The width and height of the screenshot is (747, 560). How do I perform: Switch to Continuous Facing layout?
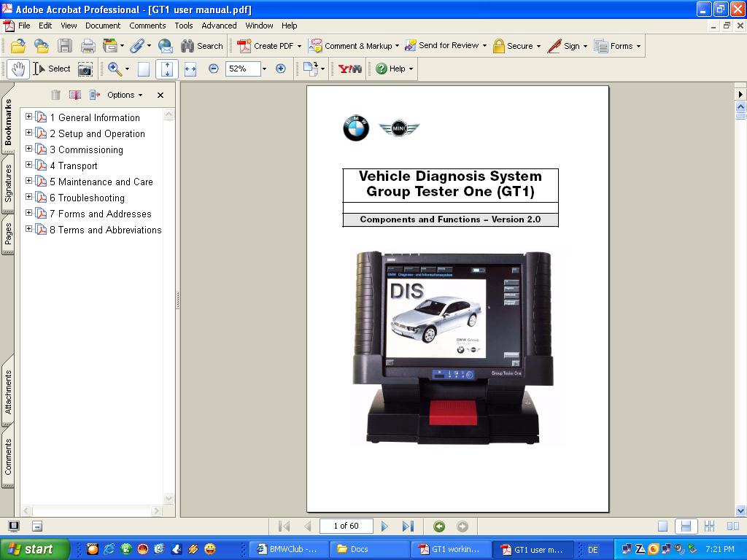(709, 526)
